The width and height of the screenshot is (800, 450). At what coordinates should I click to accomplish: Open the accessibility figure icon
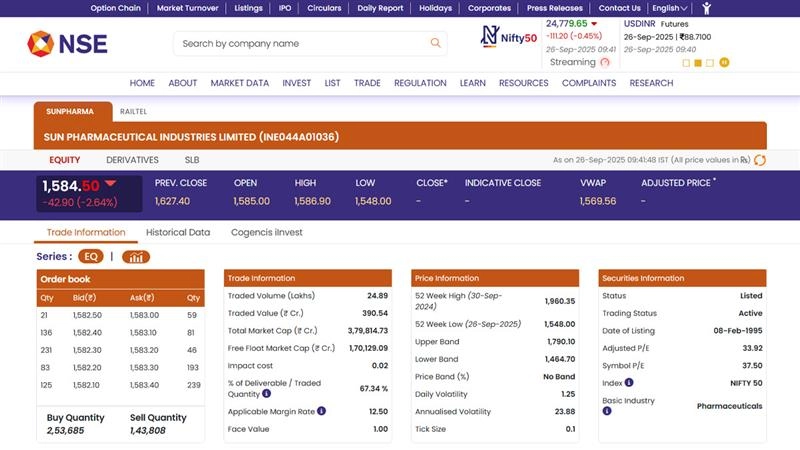click(x=707, y=8)
